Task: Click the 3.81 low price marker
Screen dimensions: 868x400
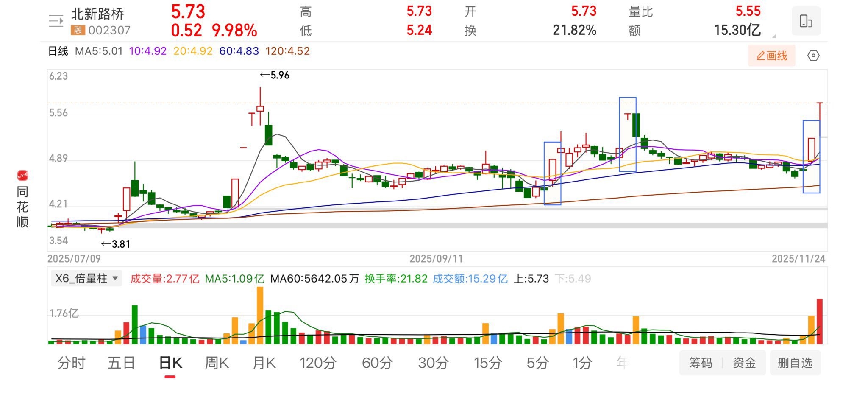Action: 116,244
